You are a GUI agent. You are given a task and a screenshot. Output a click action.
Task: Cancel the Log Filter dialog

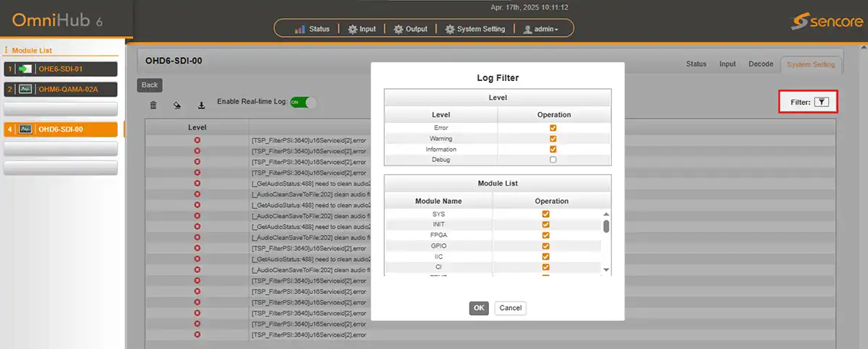pyautogui.click(x=511, y=308)
